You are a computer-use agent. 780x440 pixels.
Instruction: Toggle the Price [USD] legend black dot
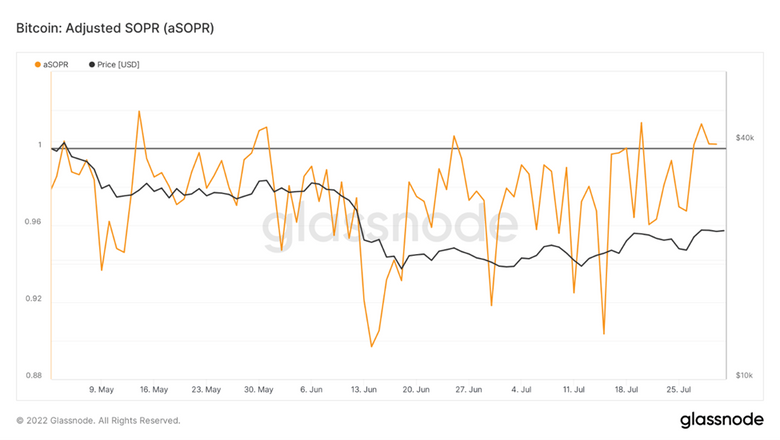[x=92, y=65]
